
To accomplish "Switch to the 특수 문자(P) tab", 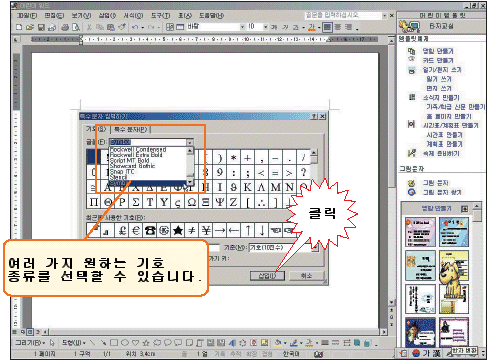I will pyautogui.click(x=130, y=129).
